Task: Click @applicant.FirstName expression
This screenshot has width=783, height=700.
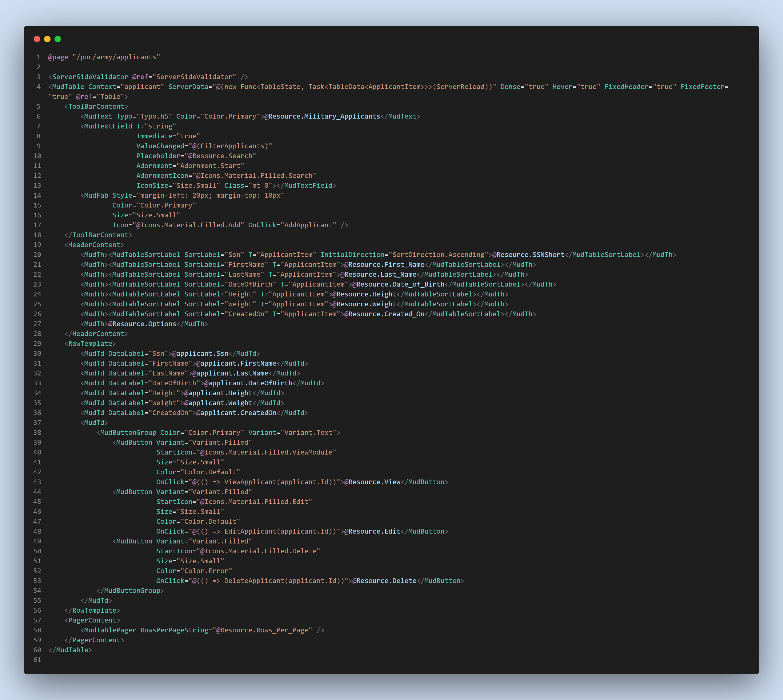Action: click(236, 364)
